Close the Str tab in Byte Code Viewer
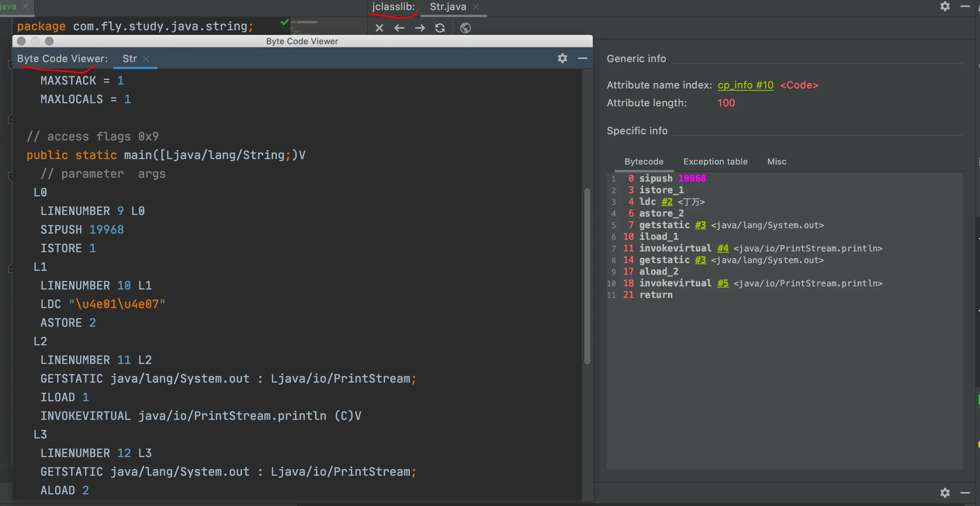 tap(146, 59)
